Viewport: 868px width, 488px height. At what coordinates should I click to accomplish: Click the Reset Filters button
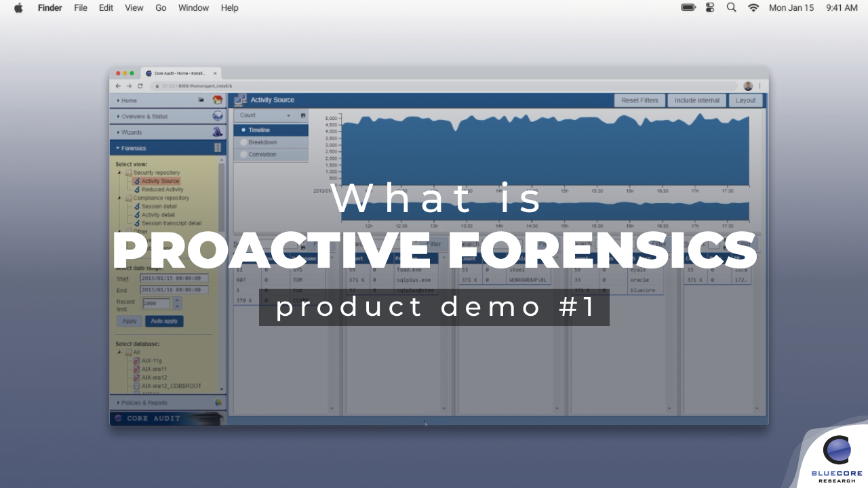click(x=639, y=100)
